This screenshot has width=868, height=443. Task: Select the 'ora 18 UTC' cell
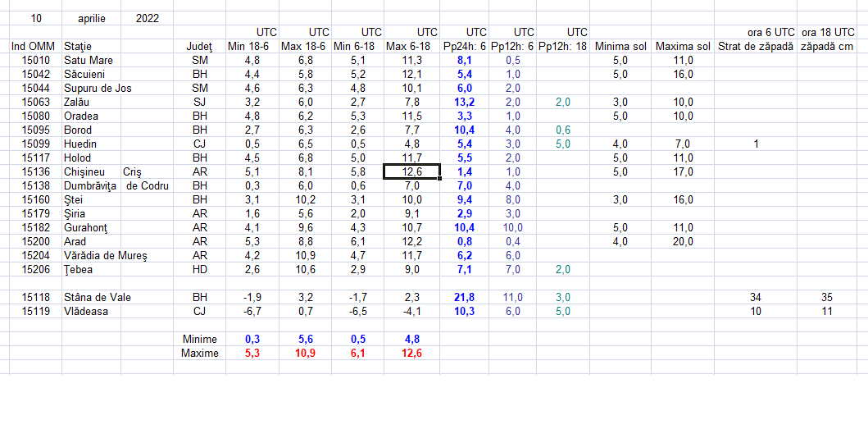tap(827, 32)
